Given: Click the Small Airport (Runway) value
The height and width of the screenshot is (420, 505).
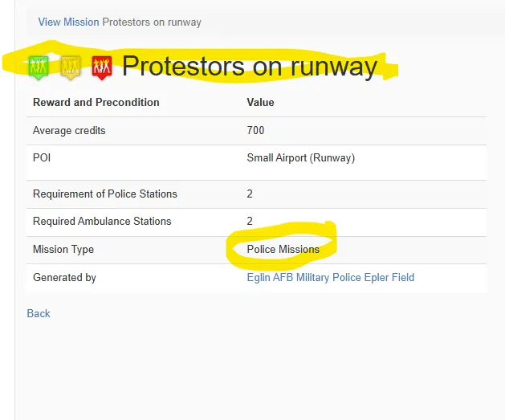Looking at the screenshot, I should 301,158.
